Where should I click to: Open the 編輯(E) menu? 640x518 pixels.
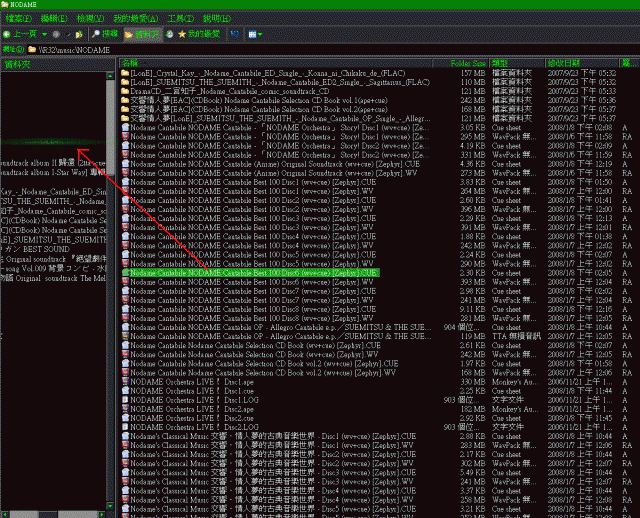[x=54, y=18]
